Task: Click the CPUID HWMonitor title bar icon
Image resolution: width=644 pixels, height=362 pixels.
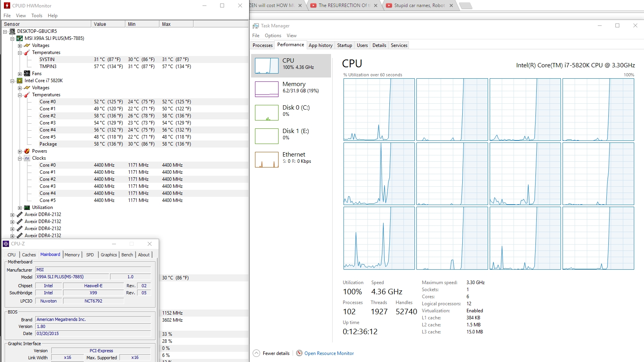Action: (x=7, y=5)
